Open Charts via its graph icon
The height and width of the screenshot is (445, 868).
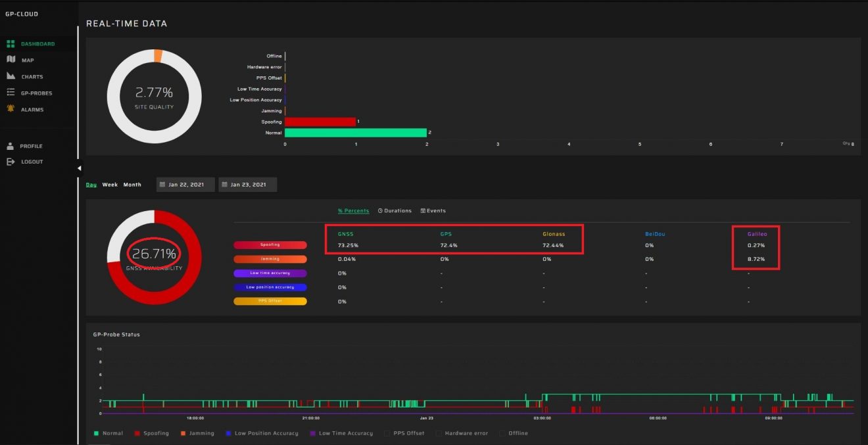(x=11, y=76)
